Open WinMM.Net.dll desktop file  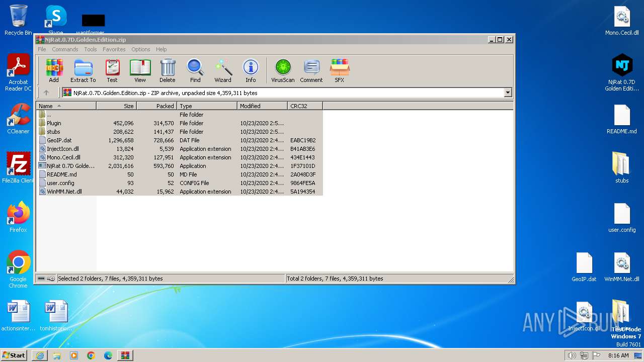[622, 266]
